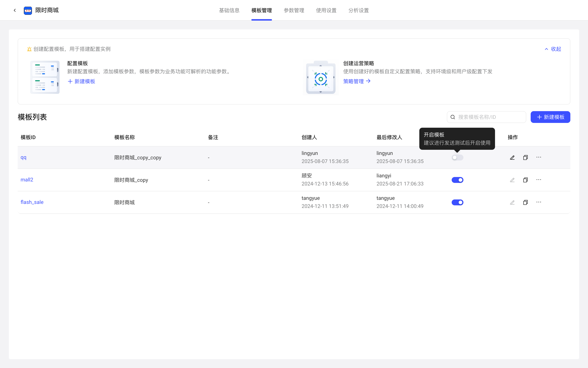Click the 限时商城 app logo icon
This screenshot has width=588, height=368.
(x=28, y=10)
